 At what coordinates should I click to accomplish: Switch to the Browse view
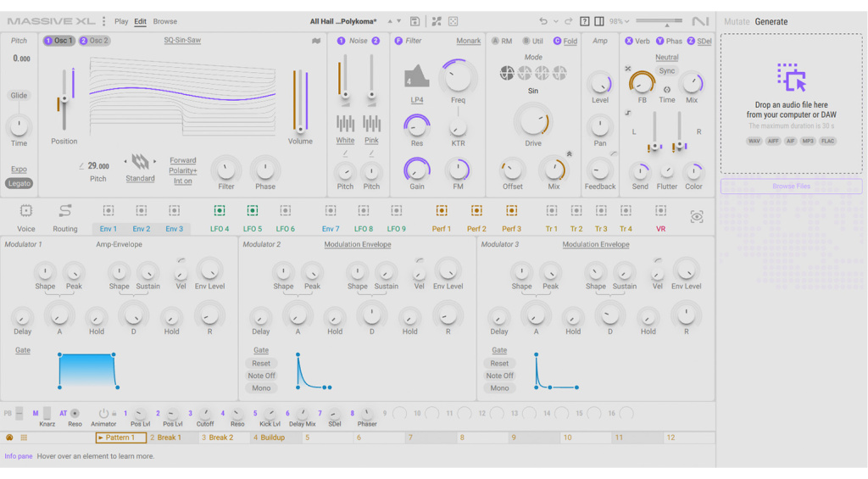click(x=165, y=21)
